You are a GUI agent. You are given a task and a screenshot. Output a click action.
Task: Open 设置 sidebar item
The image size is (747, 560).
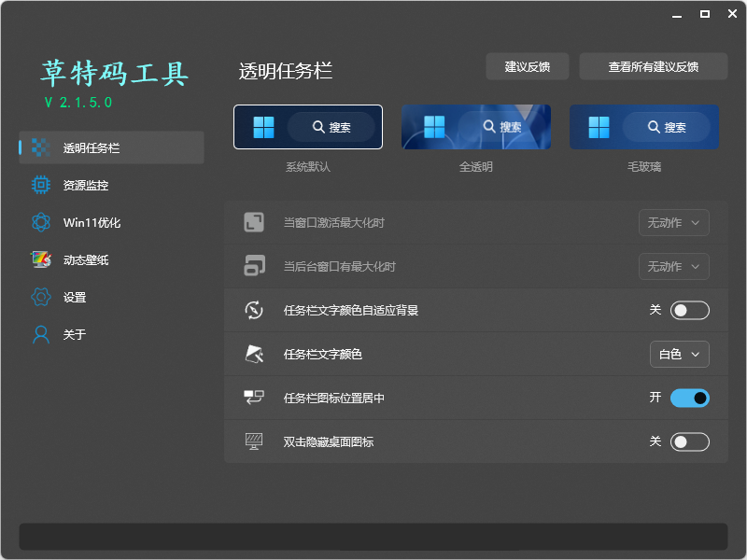click(111, 297)
